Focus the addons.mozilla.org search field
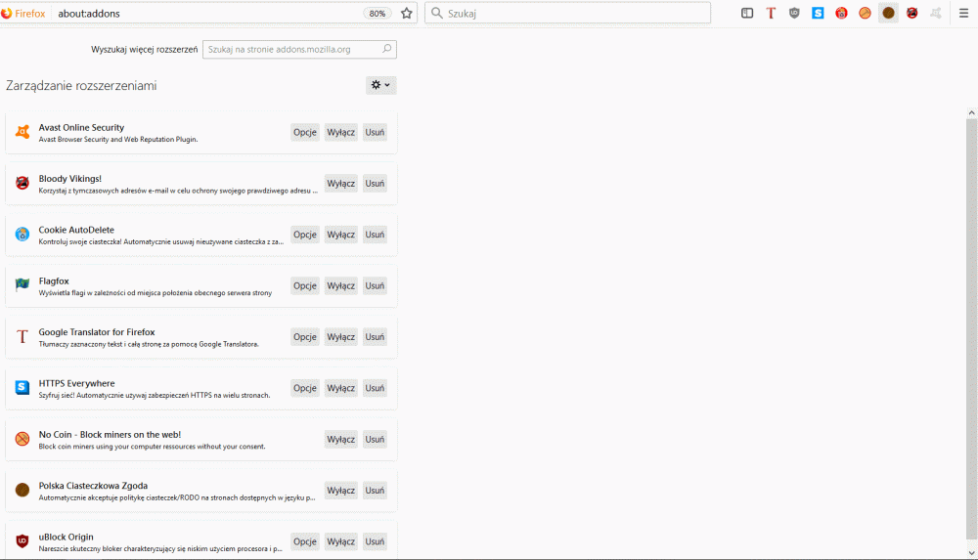Image resolution: width=978 pixels, height=560 pixels. pyautogui.click(x=299, y=49)
